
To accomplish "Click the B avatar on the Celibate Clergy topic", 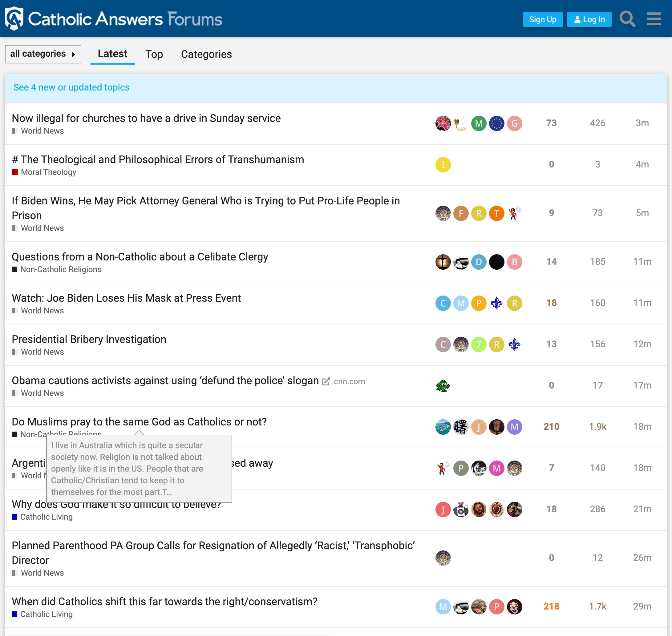I will point(515,262).
